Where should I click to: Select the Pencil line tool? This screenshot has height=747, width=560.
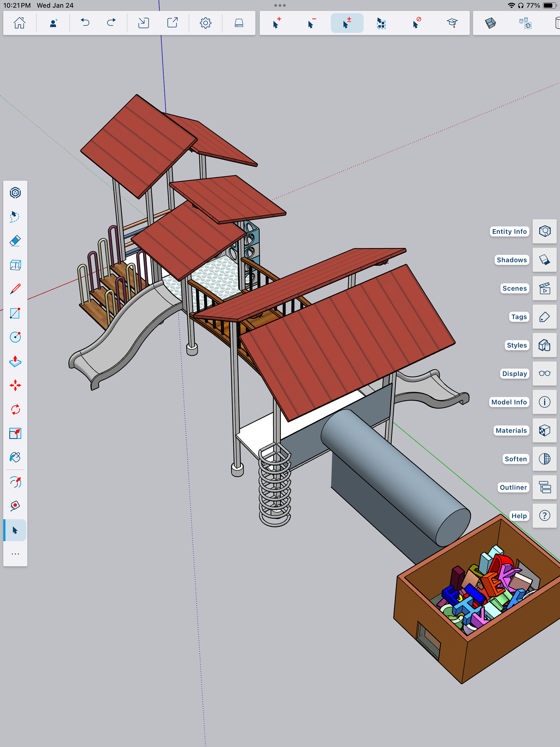[15, 289]
